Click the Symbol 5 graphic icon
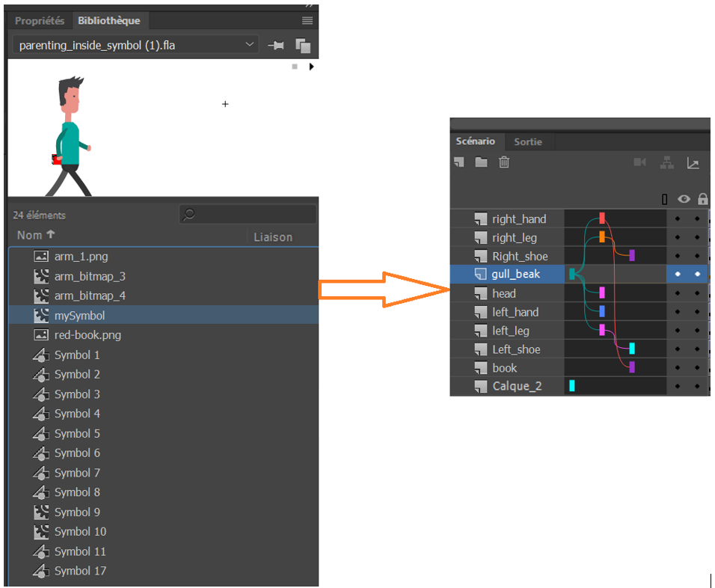The width and height of the screenshot is (715, 588). 41,433
